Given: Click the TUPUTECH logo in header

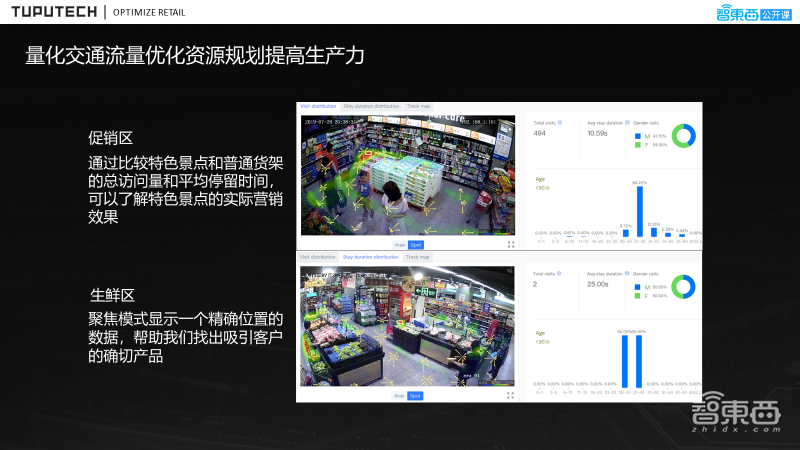Looking at the screenshot, I should point(54,12).
